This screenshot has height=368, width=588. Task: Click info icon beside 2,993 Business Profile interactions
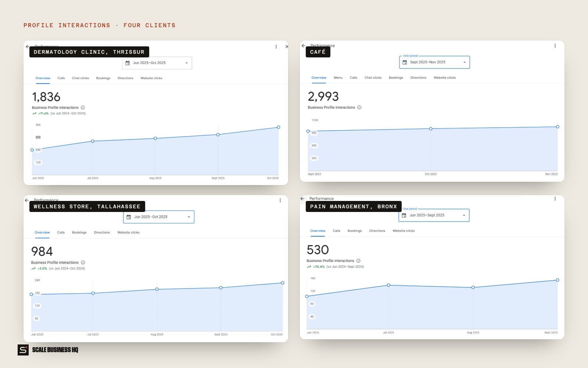pyautogui.click(x=359, y=107)
